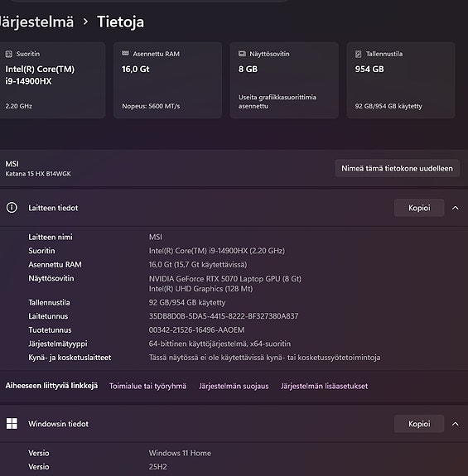Click the Tallennustila storage drive icon
The image size is (468, 476).
[x=359, y=54]
